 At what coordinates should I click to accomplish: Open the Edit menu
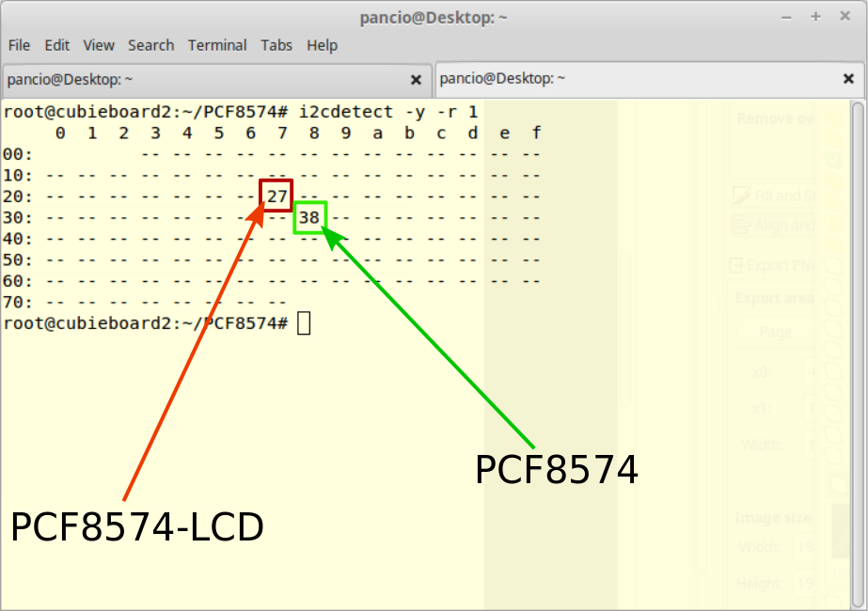coord(57,45)
